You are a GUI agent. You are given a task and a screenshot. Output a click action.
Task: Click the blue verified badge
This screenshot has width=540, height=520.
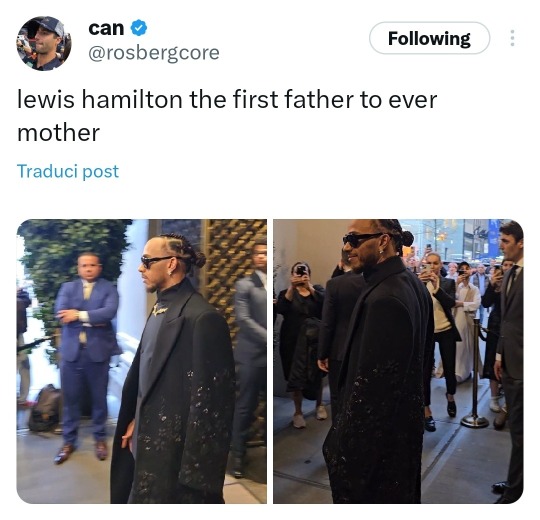(x=139, y=28)
